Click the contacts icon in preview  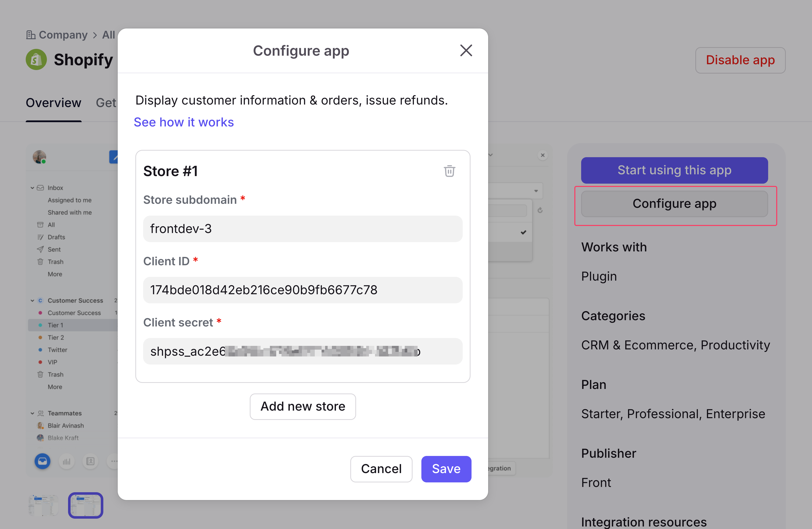click(x=90, y=461)
